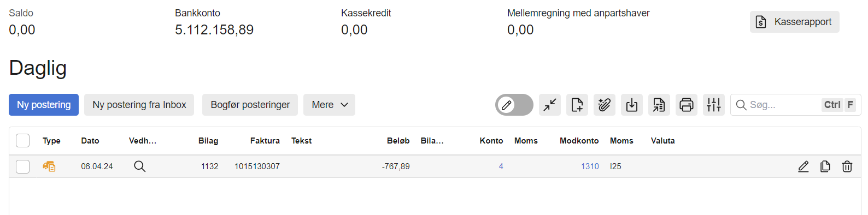The image size is (868, 215).
Task: Expand the Mere dropdown menu
Action: click(x=329, y=105)
